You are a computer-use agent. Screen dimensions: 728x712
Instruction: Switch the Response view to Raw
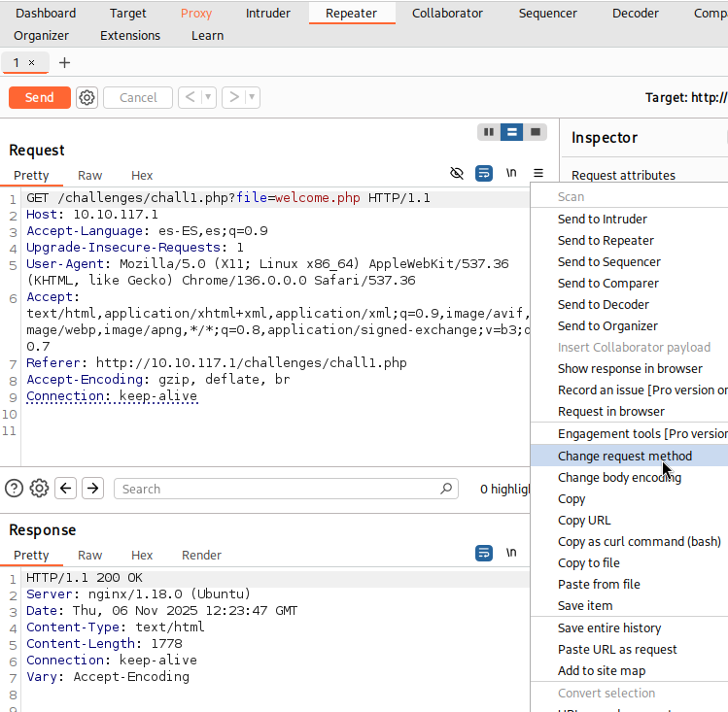point(89,556)
